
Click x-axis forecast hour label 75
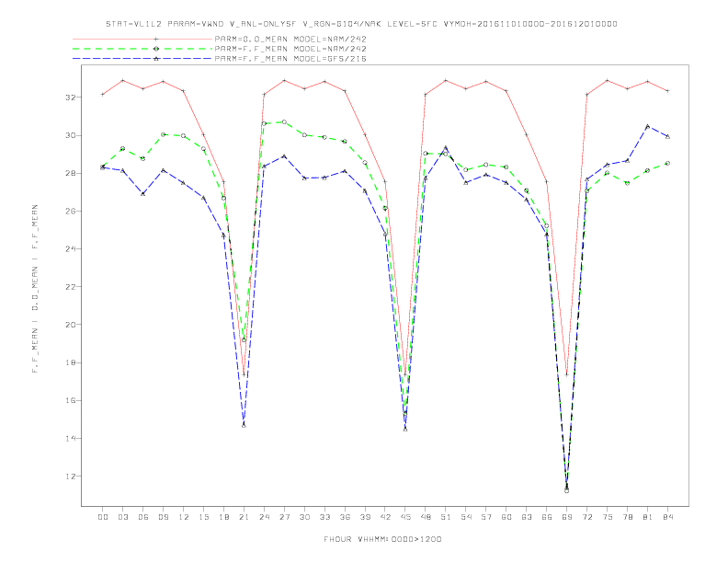(x=608, y=517)
